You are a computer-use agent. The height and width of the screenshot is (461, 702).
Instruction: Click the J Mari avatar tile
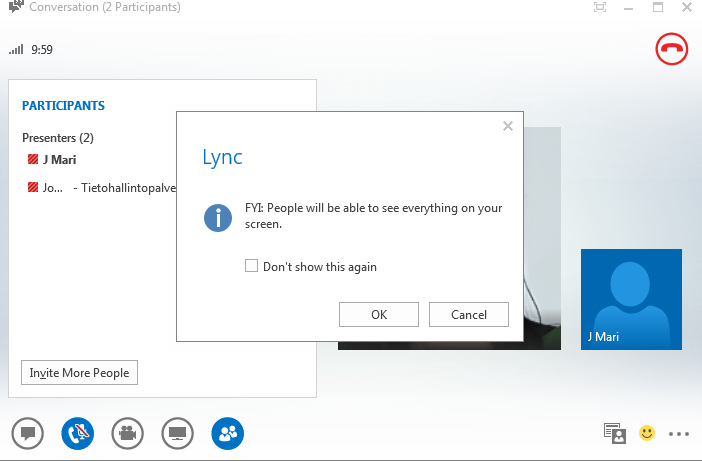point(631,299)
